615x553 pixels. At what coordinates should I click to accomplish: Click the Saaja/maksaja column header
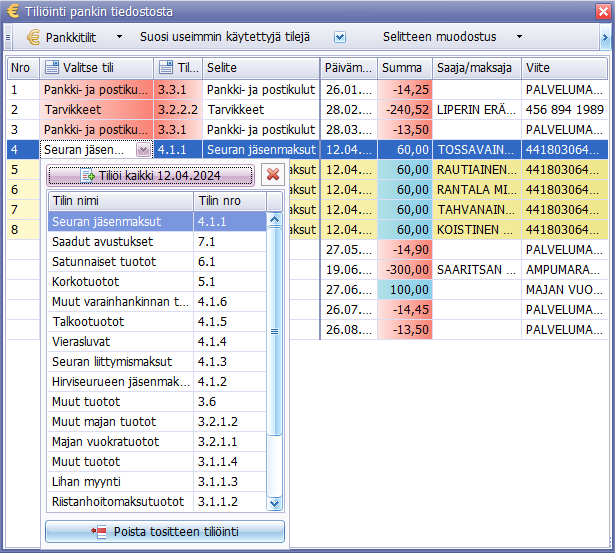point(474,68)
